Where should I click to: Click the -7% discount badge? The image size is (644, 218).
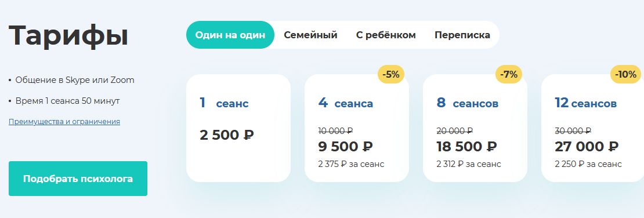pyautogui.click(x=508, y=74)
